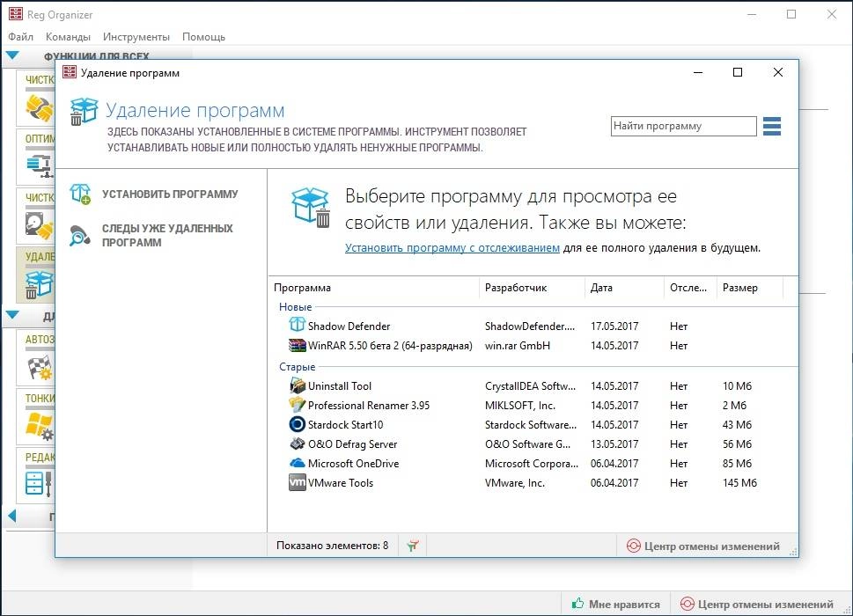The image size is (853, 616).
Task: Open the hamburger menu next to the search field
Action: coord(771,126)
